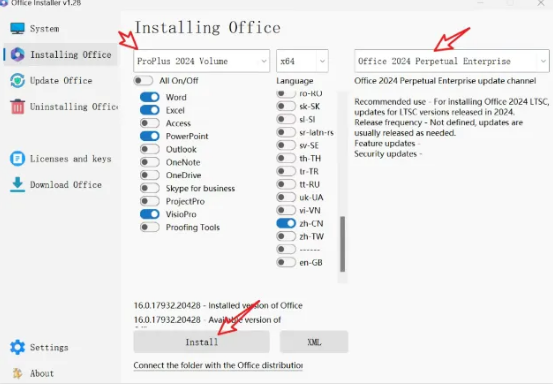
Task: Enable the sk-SK language toggle
Action: (x=286, y=106)
